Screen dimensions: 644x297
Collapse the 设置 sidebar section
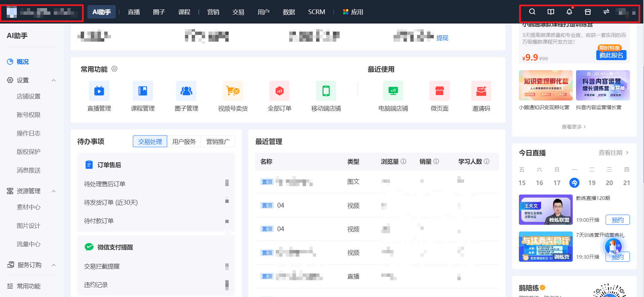coord(54,80)
